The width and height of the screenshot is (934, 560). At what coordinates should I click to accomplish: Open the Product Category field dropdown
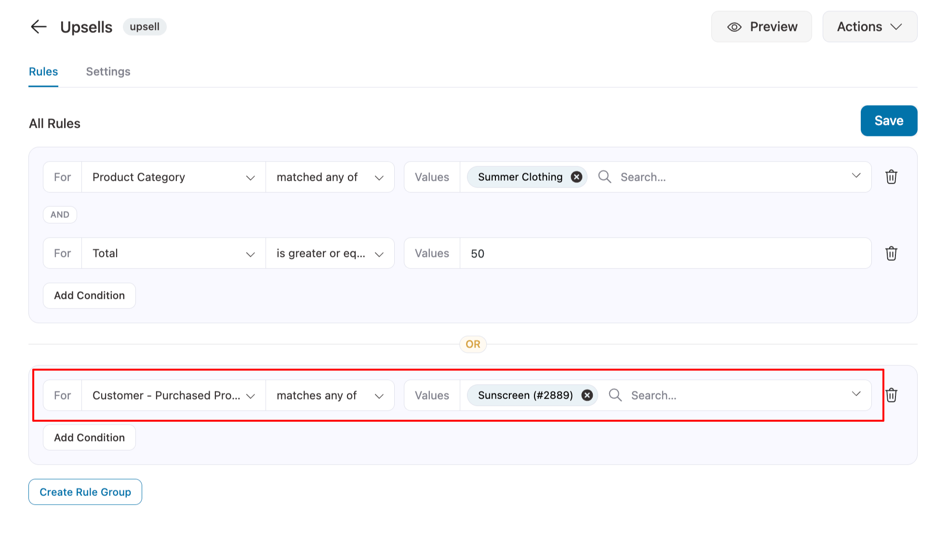(173, 177)
